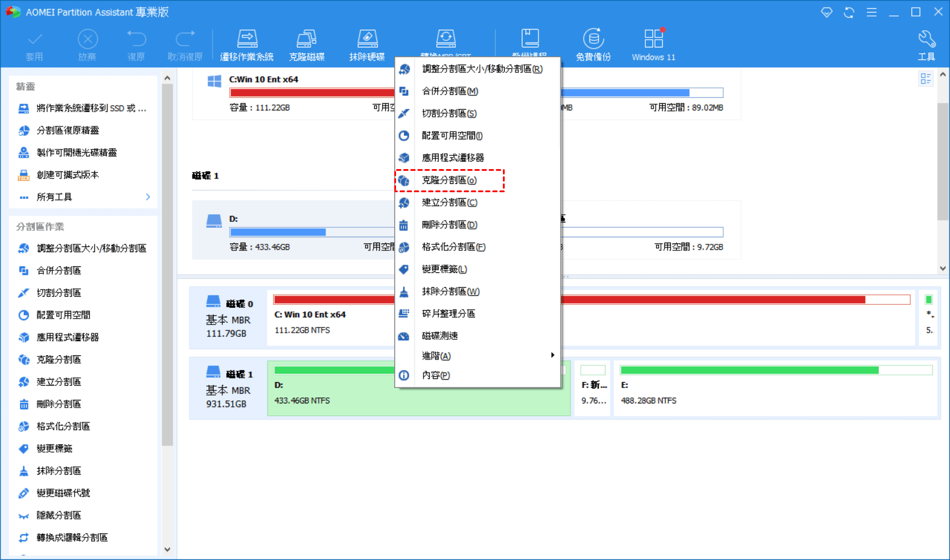Select the F: 9.76GB partition block

pos(593,388)
